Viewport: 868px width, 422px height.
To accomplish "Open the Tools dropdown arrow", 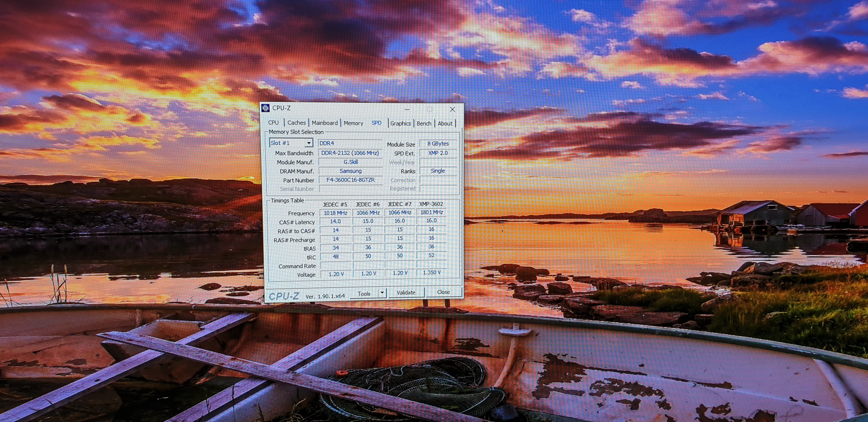I will point(382,292).
